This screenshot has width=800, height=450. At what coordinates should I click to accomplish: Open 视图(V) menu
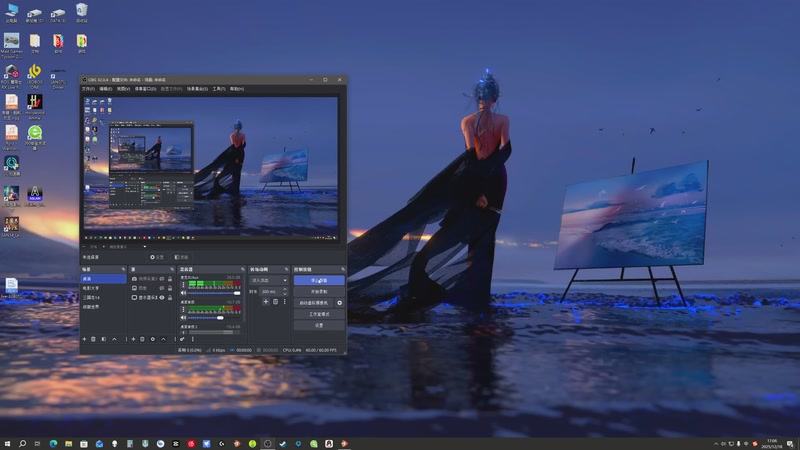(x=123, y=89)
